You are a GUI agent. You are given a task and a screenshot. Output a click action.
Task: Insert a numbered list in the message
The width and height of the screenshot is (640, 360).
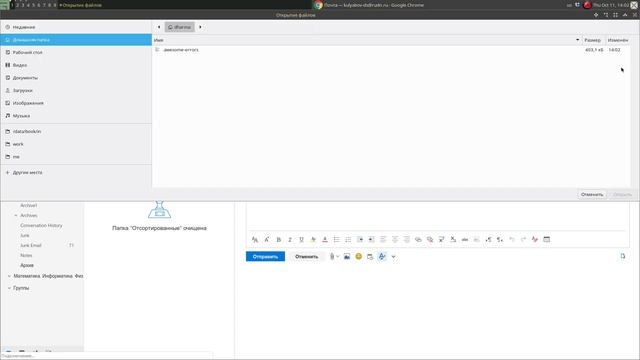(348, 240)
